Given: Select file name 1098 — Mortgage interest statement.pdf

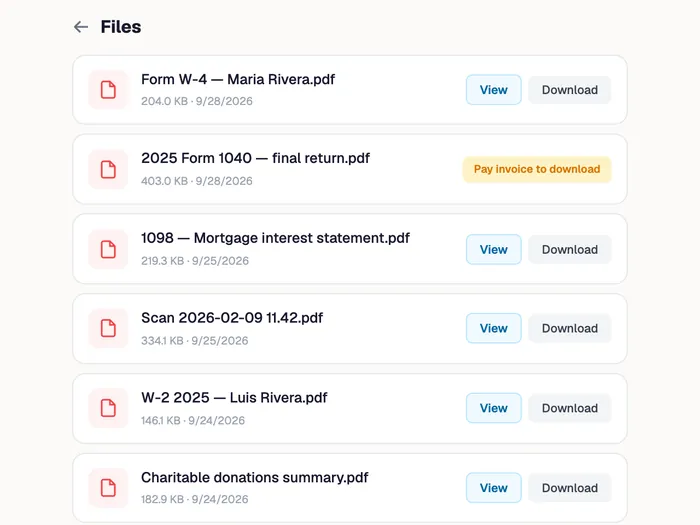Looking at the screenshot, I should click(x=275, y=238).
